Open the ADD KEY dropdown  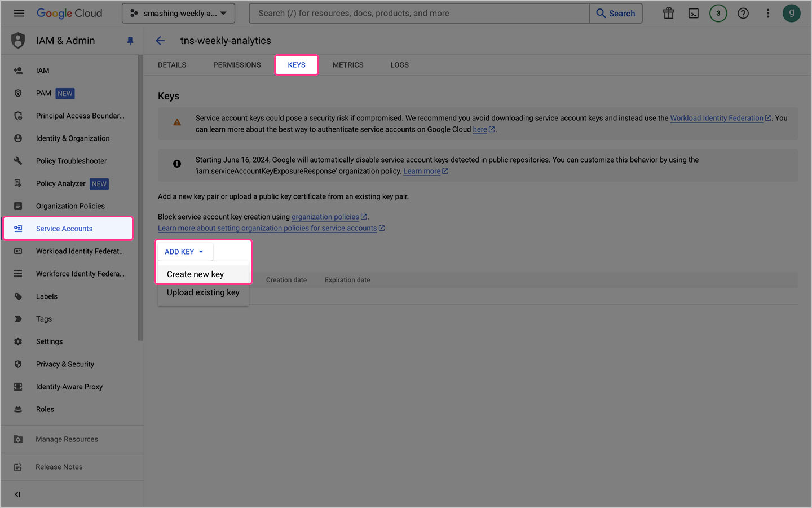(183, 252)
